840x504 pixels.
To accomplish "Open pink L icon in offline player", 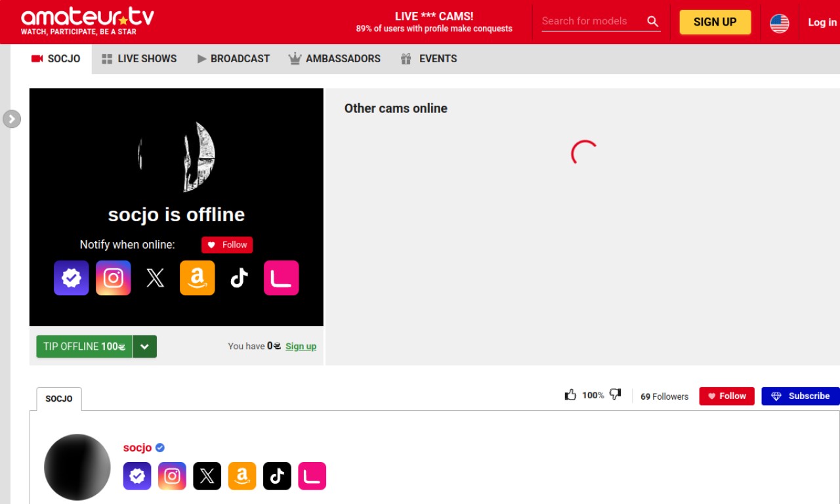I will 282,278.
